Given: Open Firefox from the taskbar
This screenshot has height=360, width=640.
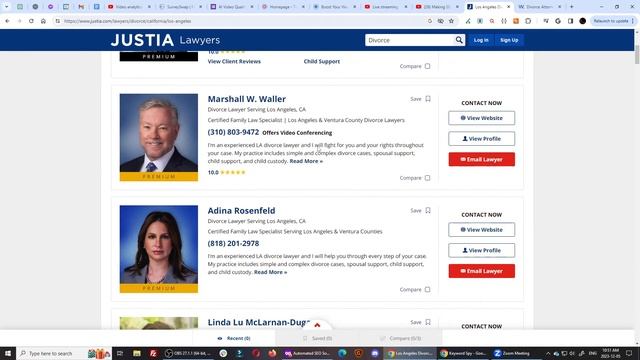Looking at the screenshot, I should pos(272,353).
